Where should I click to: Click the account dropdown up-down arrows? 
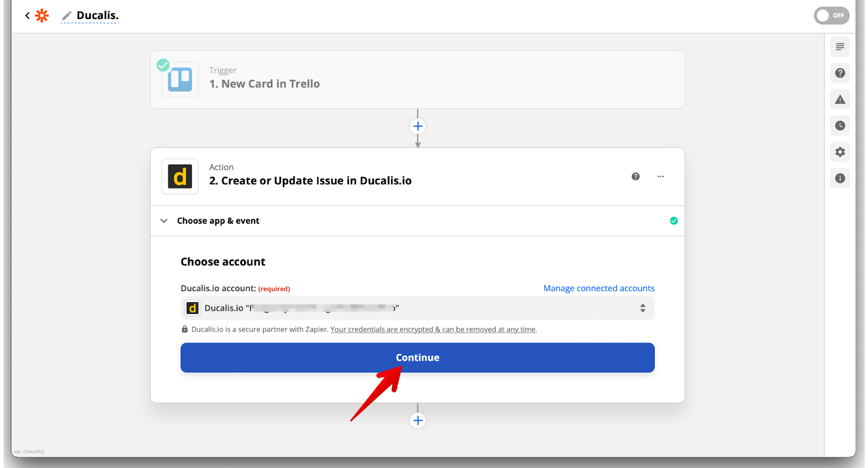tap(643, 308)
